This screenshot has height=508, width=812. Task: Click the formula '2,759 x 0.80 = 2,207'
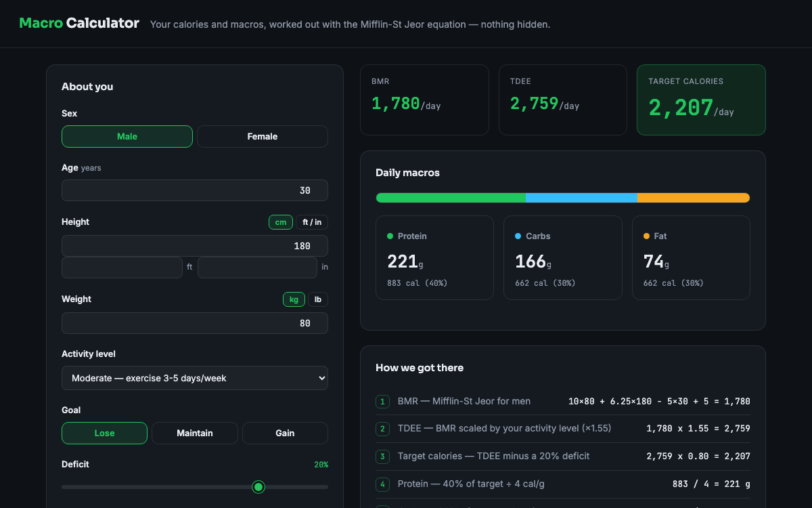698,457
